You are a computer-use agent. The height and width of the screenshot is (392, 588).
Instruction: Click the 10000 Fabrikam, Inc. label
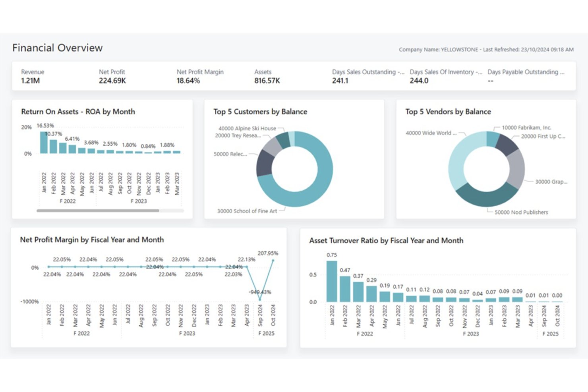pyautogui.click(x=526, y=127)
